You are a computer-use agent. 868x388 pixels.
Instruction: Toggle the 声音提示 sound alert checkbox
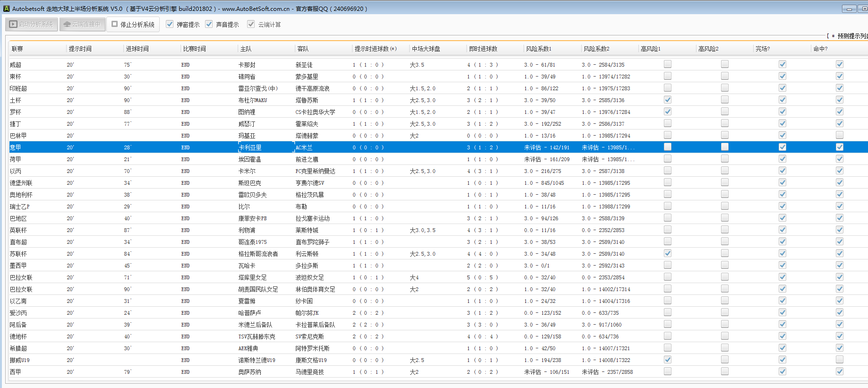tap(209, 24)
